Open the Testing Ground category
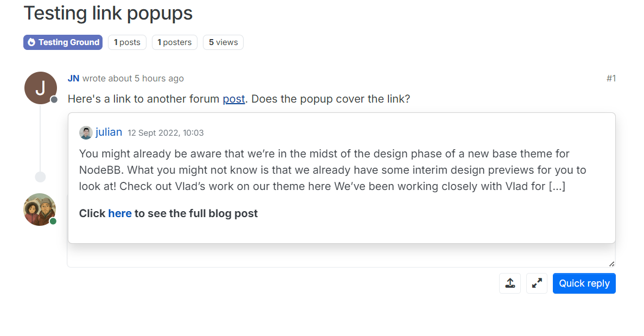The width and height of the screenshot is (644, 336). click(x=68, y=42)
